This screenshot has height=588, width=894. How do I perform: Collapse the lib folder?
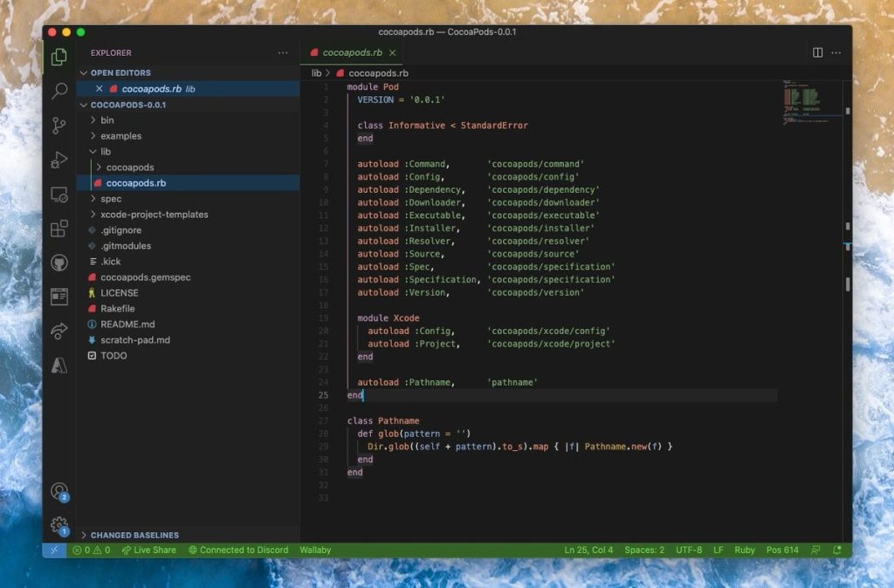coord(106,152)
